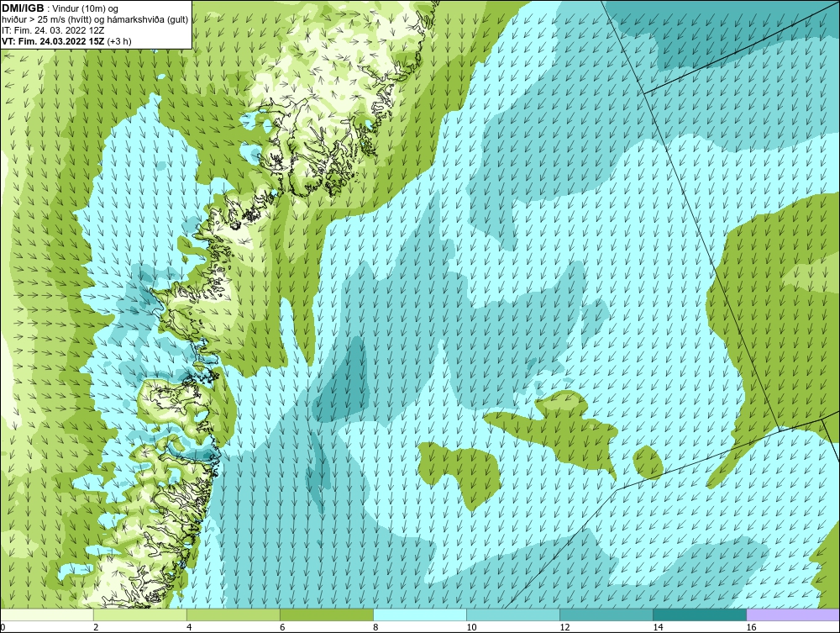Click the legend scale label 16
Viewport: 840px width, 633px height.
point(751,628)
